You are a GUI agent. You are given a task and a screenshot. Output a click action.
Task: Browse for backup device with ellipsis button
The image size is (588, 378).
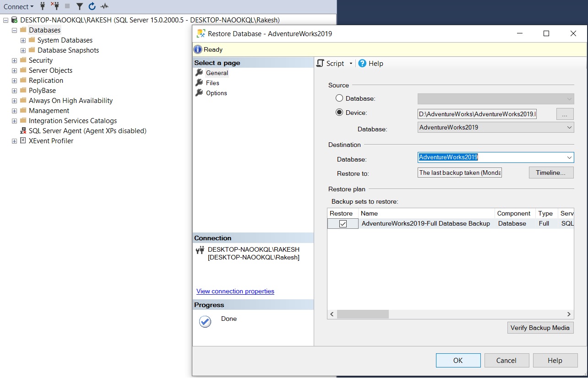point(565,113)
